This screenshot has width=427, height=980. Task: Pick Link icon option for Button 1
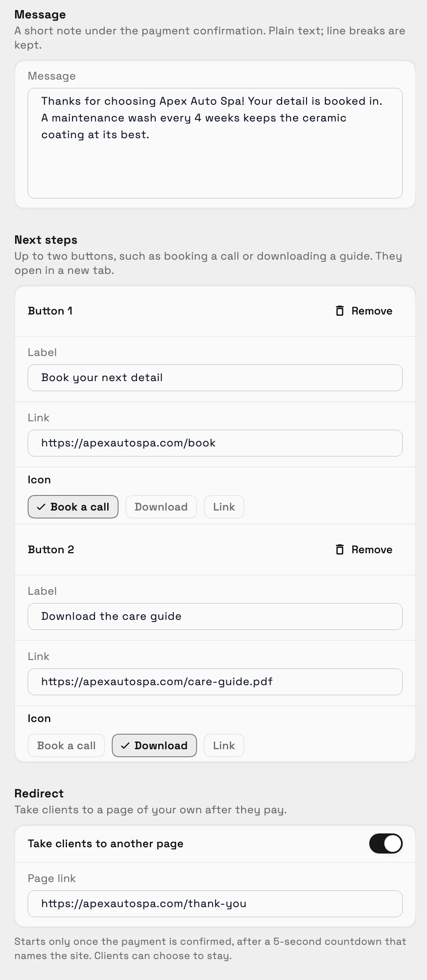click(224, 507)
